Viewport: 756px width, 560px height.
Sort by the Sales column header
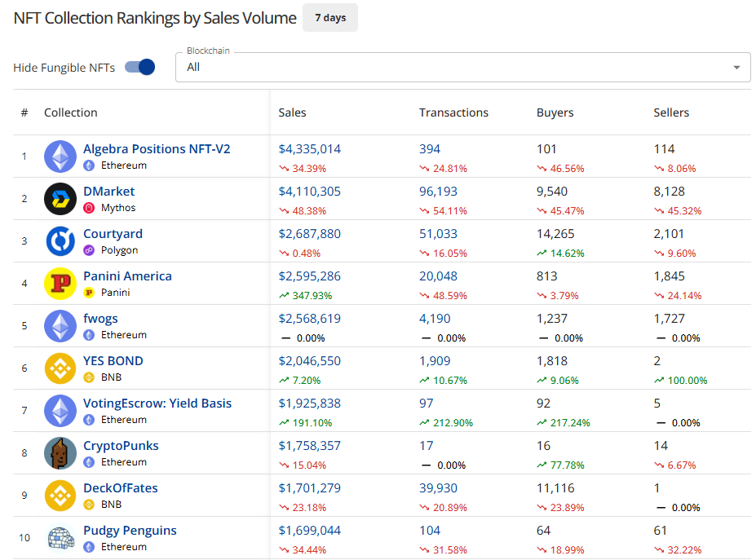click(293, 112)
